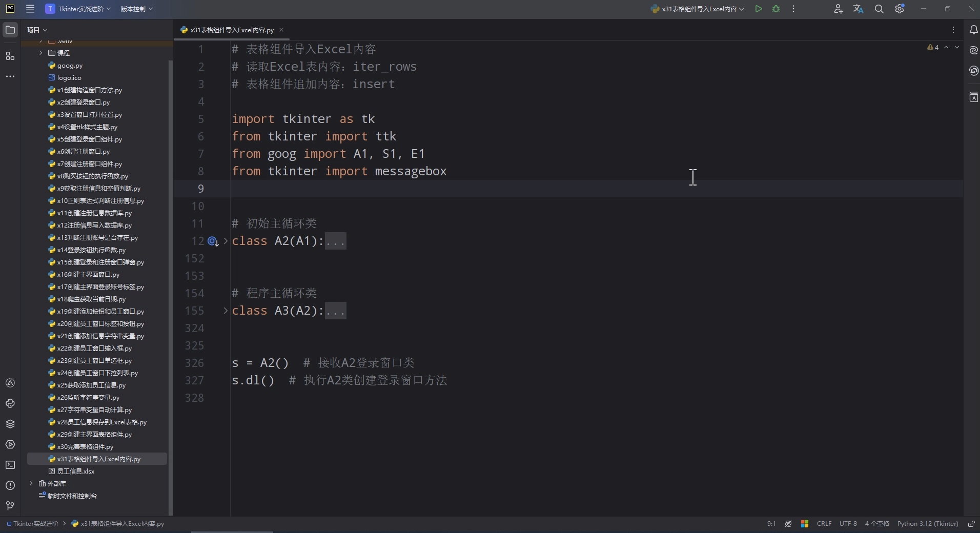Start debugging with the bug icon
The image size is (980, 533).
click(x=776, y=9)
